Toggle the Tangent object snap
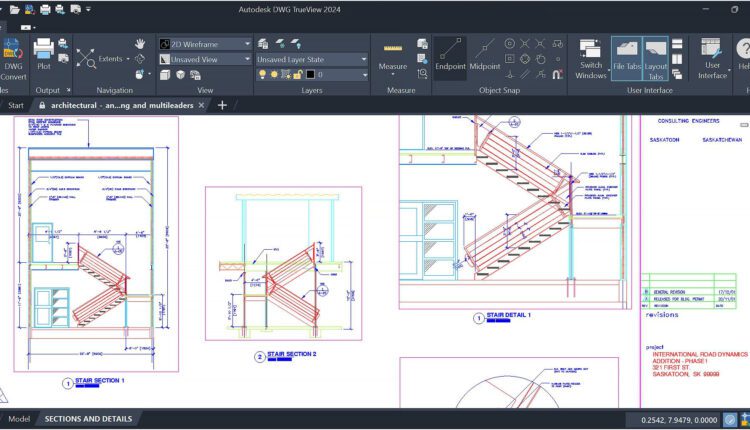750x430 pixels. (x=540, y=59)
